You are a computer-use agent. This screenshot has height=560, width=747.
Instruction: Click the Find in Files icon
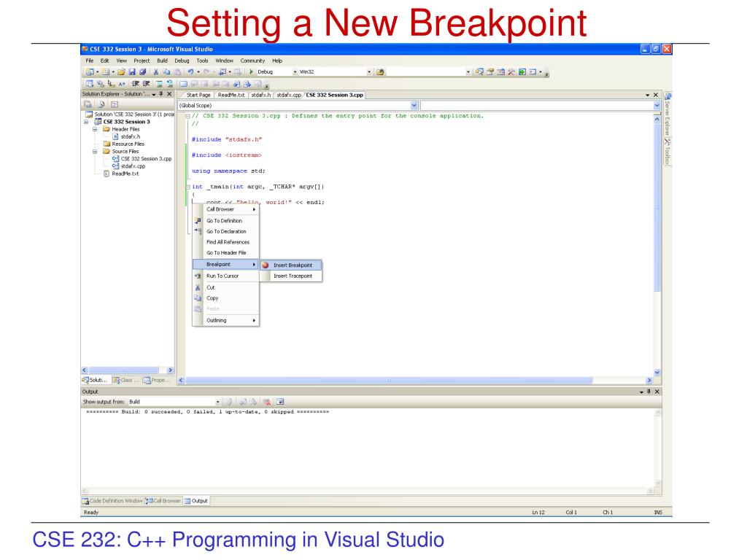(380, 72)
